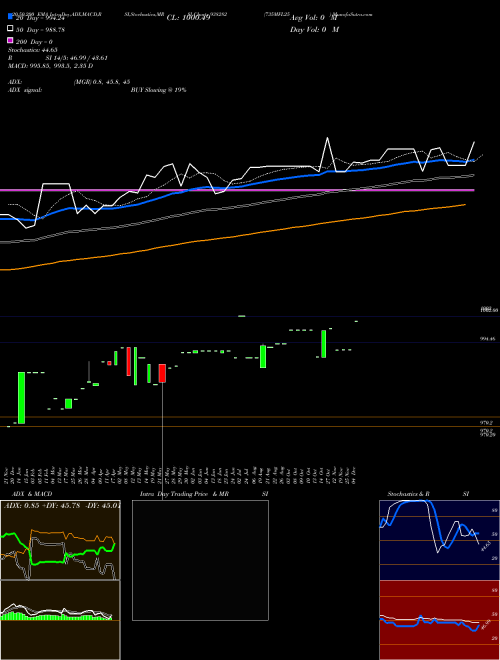500x660 pixels.
Task: Click the 994.46 price axis label
Action: 488,338
